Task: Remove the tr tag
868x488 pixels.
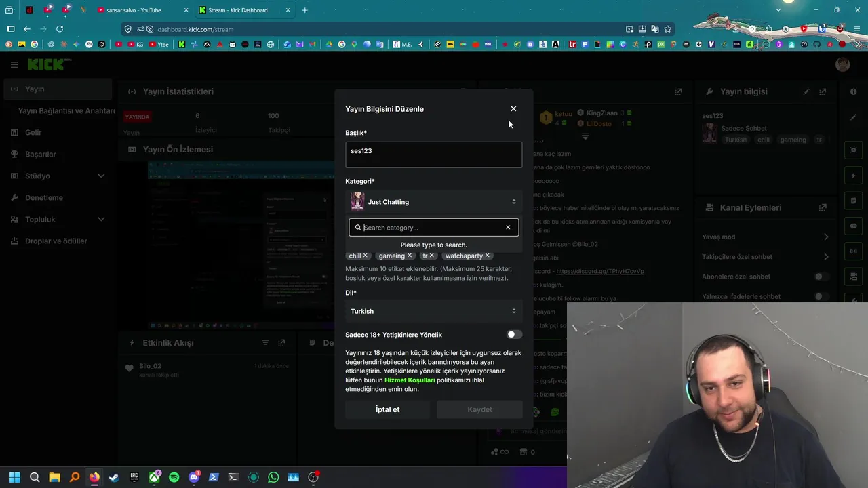Action: click(432, 256)
